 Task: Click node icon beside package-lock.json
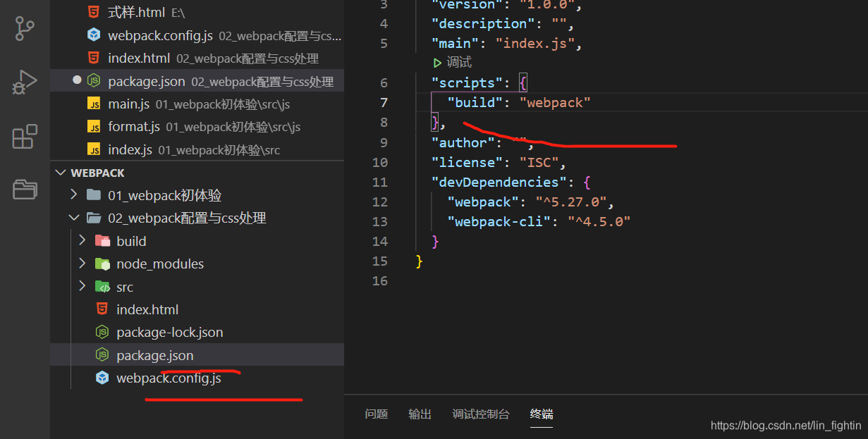pyautogui.click(x=102, y=332)
